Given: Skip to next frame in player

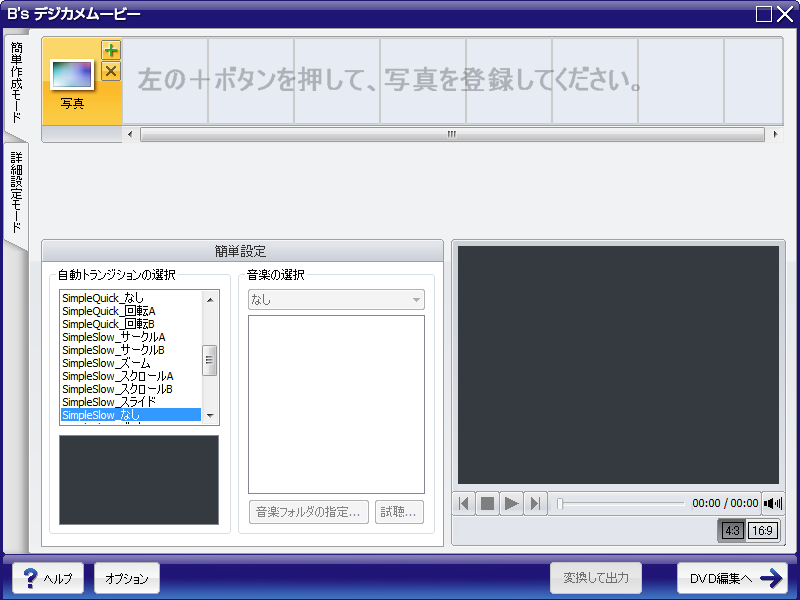Looking at the screenshot, I should [535, 504].
